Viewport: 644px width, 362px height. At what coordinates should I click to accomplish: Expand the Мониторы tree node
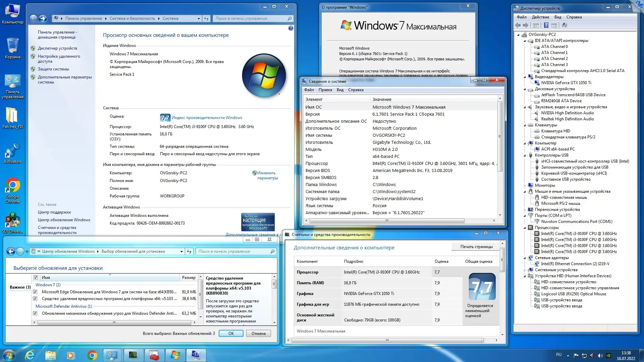pos(525,186)
